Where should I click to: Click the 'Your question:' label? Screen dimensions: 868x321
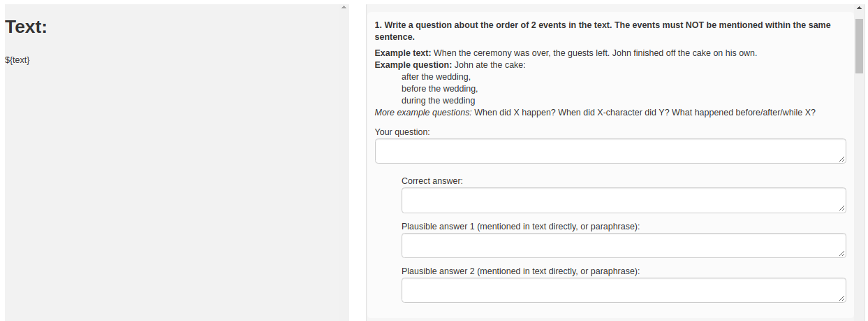click(x=402, y=131)
